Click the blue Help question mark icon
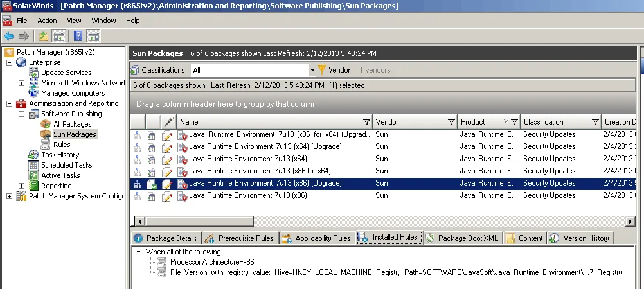The image size is (644, 289). pos(78,36)
